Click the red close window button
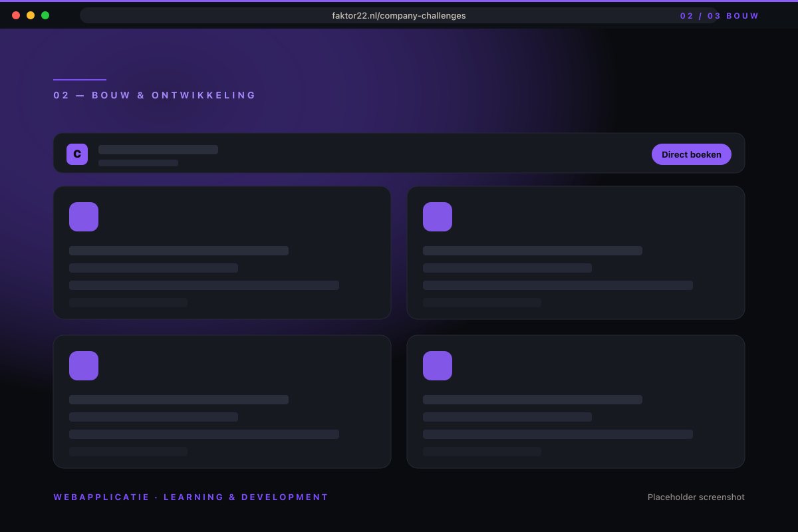 [x=16, y=15]
